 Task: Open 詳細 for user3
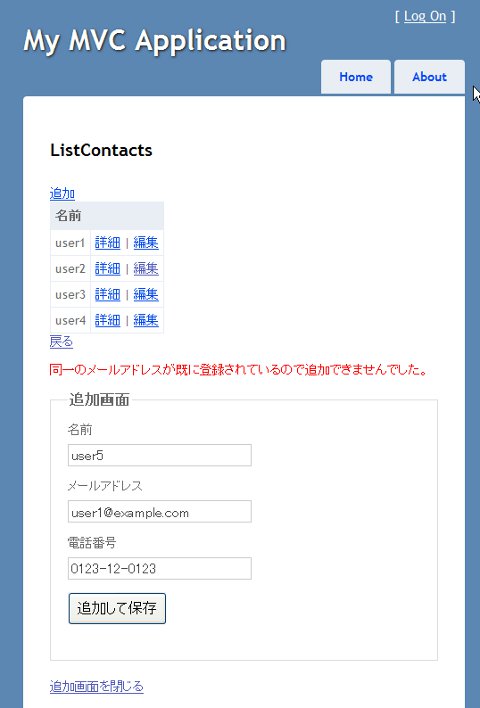pos(107,294)
